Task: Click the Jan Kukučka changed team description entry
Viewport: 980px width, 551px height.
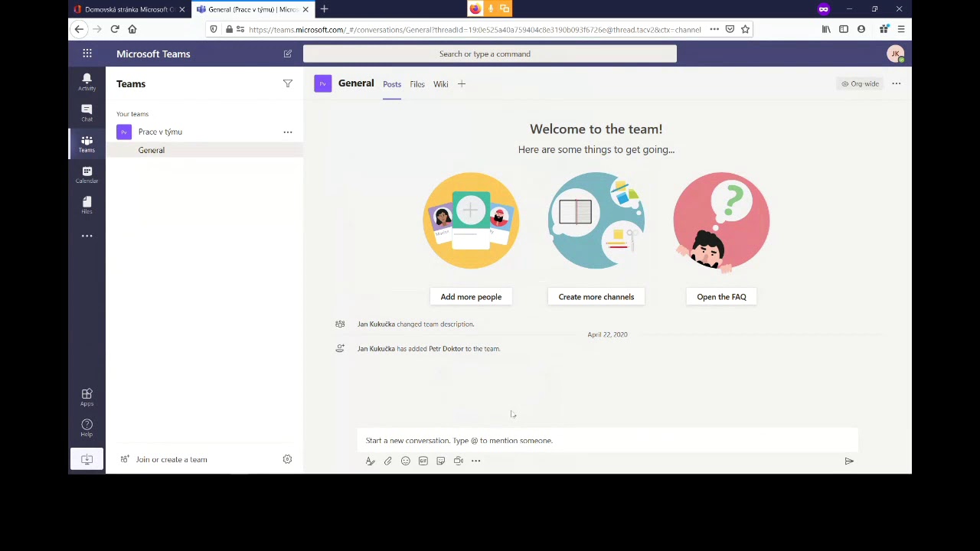Action: pos(416,324)
